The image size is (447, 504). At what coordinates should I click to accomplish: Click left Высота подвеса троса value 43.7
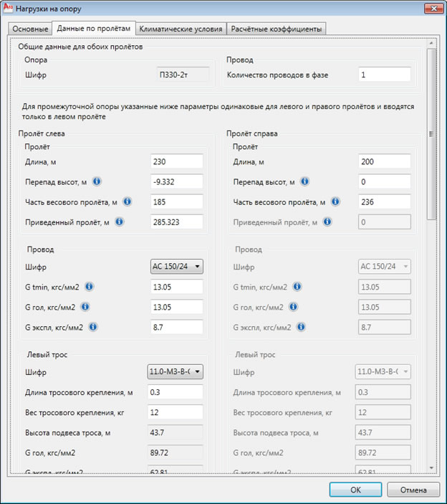(x=175, y=432)
